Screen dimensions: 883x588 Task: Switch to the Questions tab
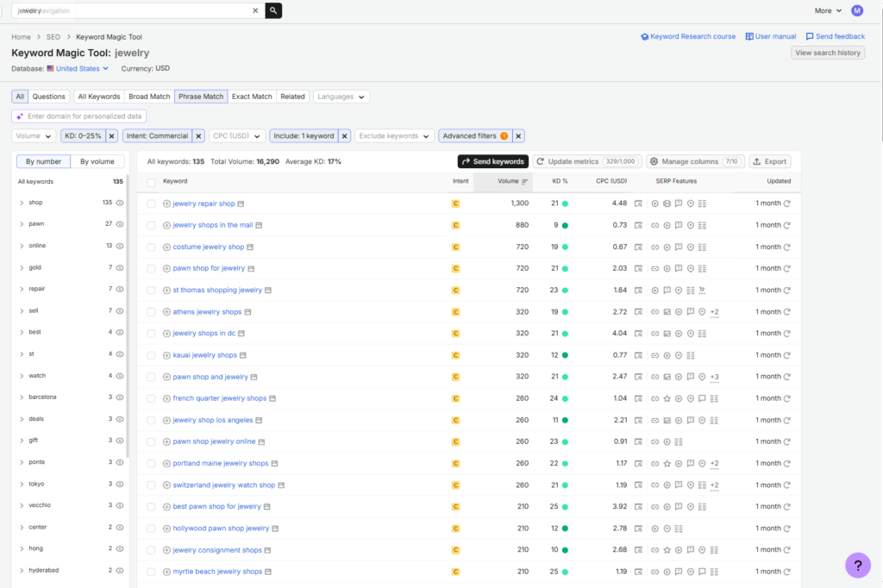tap(48, 97)
